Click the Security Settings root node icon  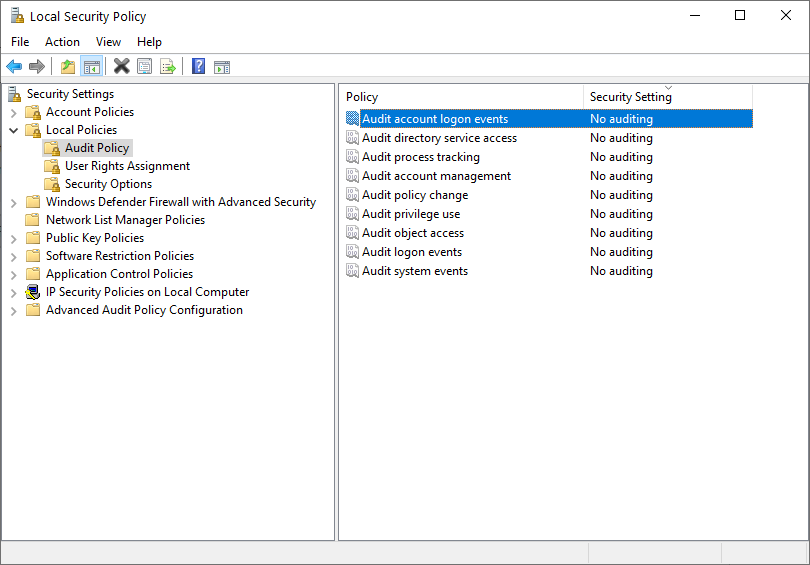(14, 93)
